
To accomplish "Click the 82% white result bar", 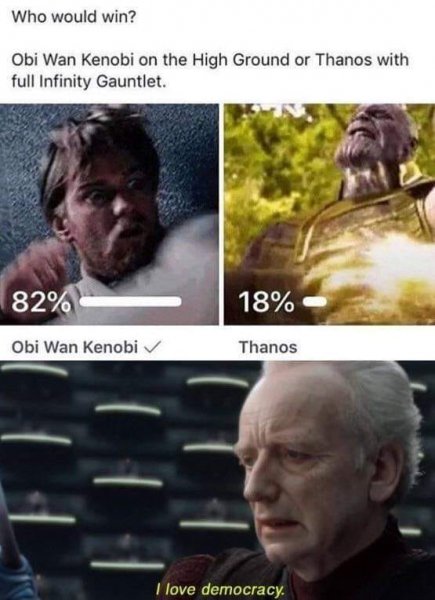I will [131, 302].
